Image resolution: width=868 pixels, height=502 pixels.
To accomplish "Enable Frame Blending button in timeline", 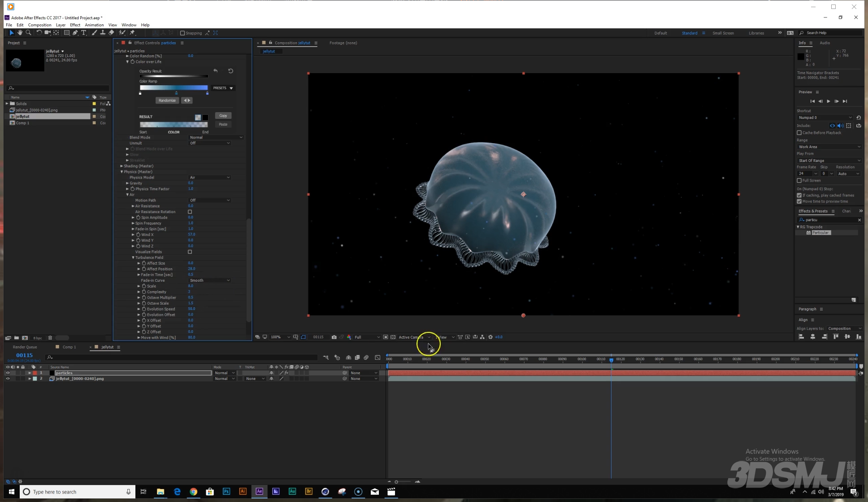I will 357,358.
